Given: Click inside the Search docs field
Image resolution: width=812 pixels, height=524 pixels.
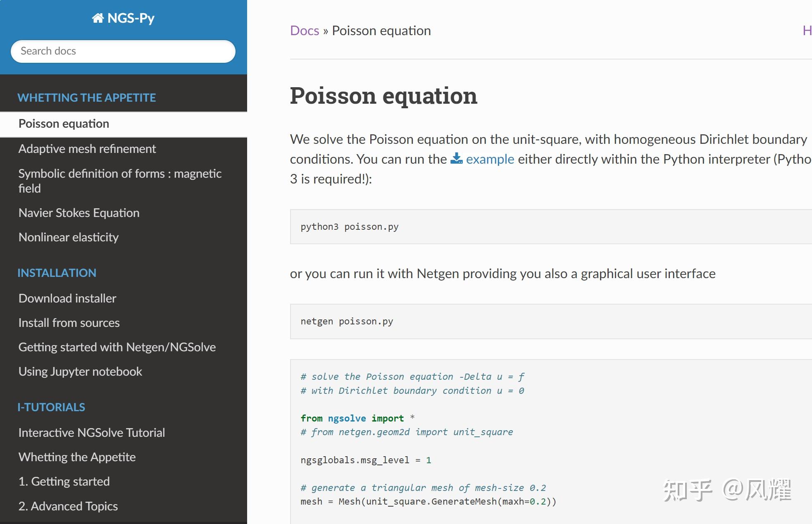Looking at the screenshot, I should click(x=123, y=51).
